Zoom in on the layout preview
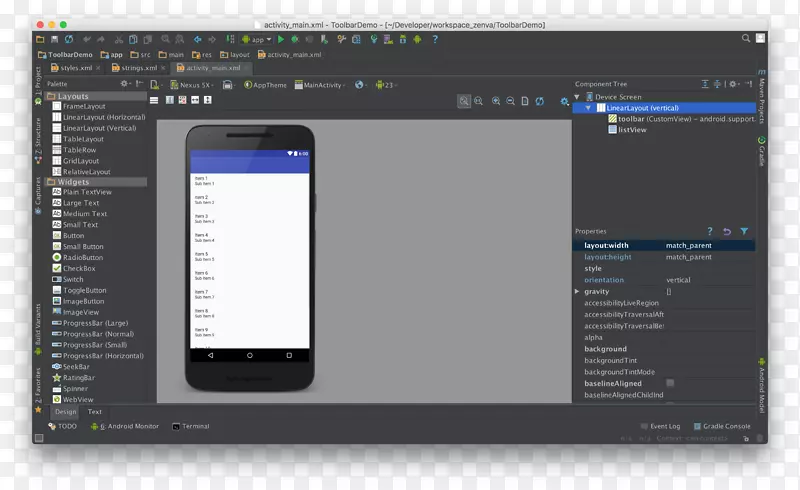The height and width of the screenshot is (490, 800). (x=496, y=101)
